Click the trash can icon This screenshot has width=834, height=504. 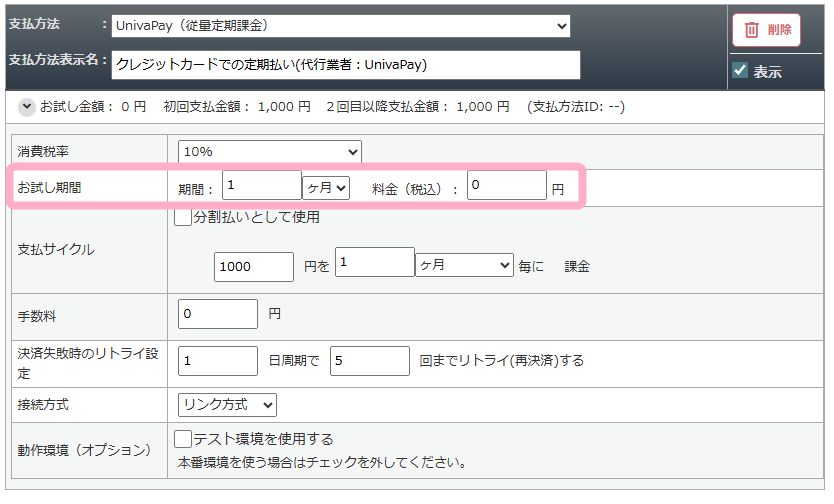[752, 30]
